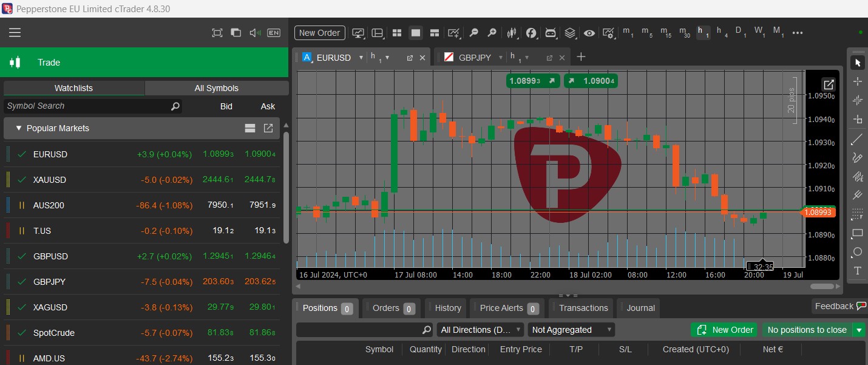Image resolution: width=868 pixels, height=365 pixels.
Task: Click green New Order button in Positions panel
Action: point(724,330)
